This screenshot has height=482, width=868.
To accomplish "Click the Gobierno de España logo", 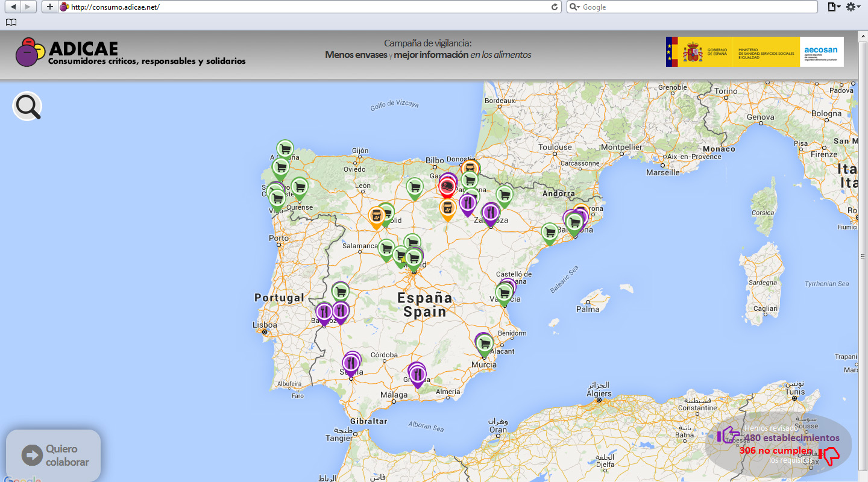I will 732,52.
